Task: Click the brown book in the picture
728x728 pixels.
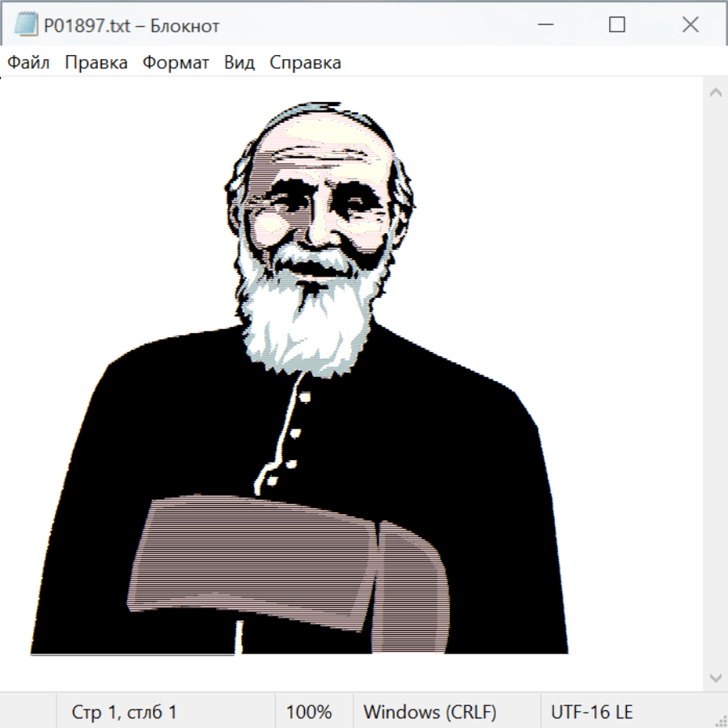Action: pos(267,558)
